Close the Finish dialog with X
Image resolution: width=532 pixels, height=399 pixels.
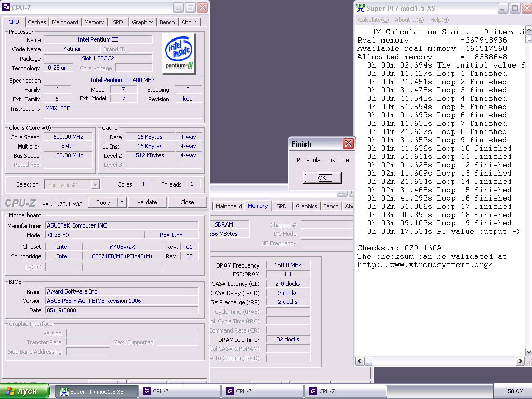coord(348,144)
